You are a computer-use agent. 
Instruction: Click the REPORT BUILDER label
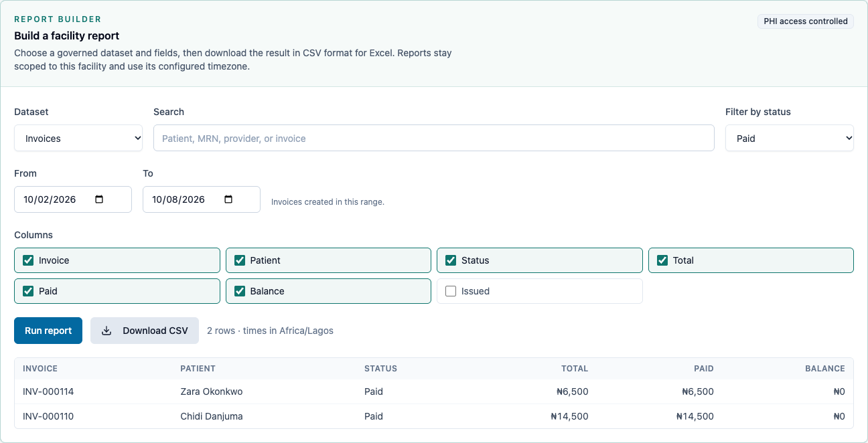[x=58, y=19]
